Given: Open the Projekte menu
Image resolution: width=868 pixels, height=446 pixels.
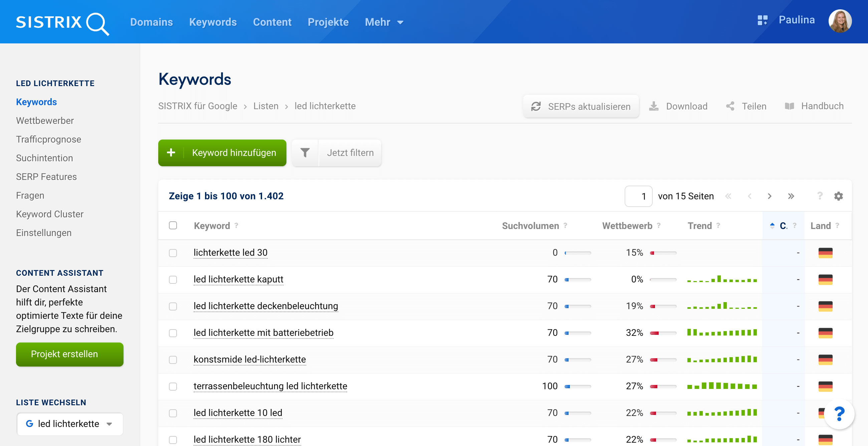Looking at the screenshot, I should pyautogui.click(x=328, y=22).
